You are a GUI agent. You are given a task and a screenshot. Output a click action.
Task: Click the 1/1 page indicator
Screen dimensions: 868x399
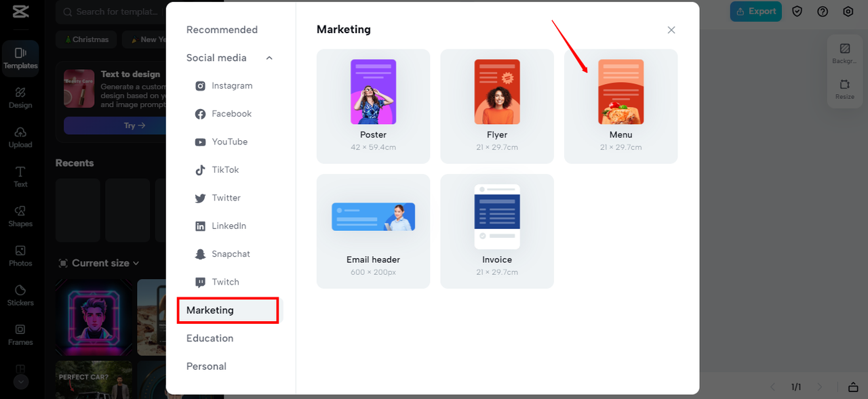coord(796,387)
